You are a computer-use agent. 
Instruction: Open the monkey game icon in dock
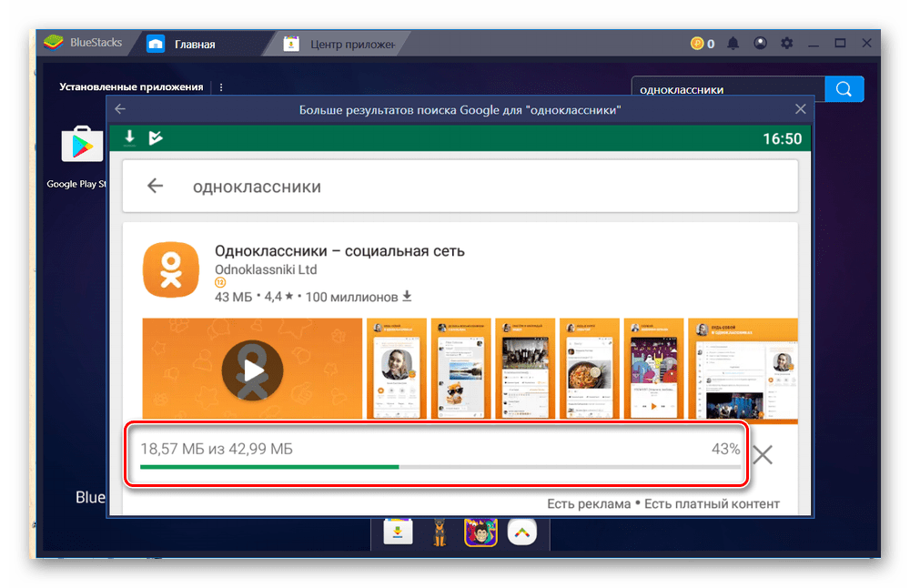480,532
